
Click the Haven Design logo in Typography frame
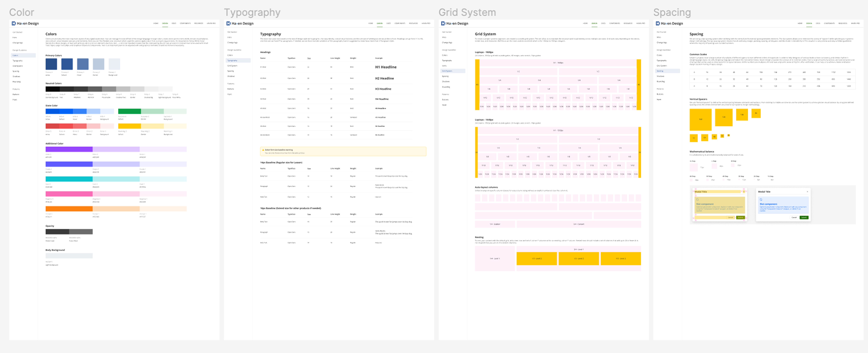tap(240, 24)
